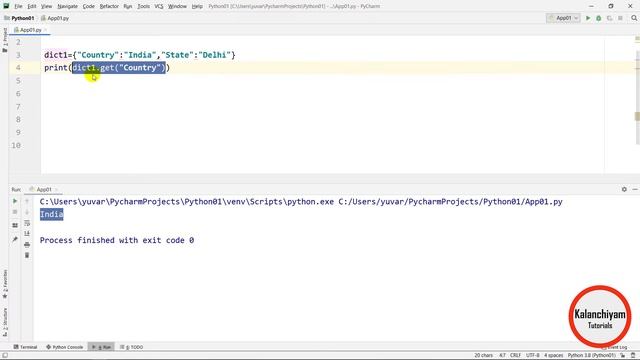Viewport: 640px width, 360px height.
Task: Open the Navigate menu
Action: [67, 6]
